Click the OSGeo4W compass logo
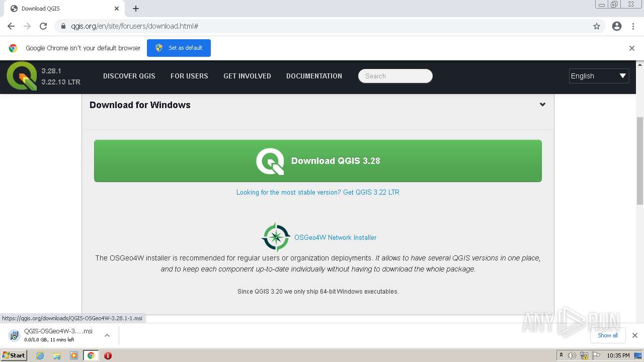This screenshot has height=362, width=644. pyautogui.click(x=276, y=237)
